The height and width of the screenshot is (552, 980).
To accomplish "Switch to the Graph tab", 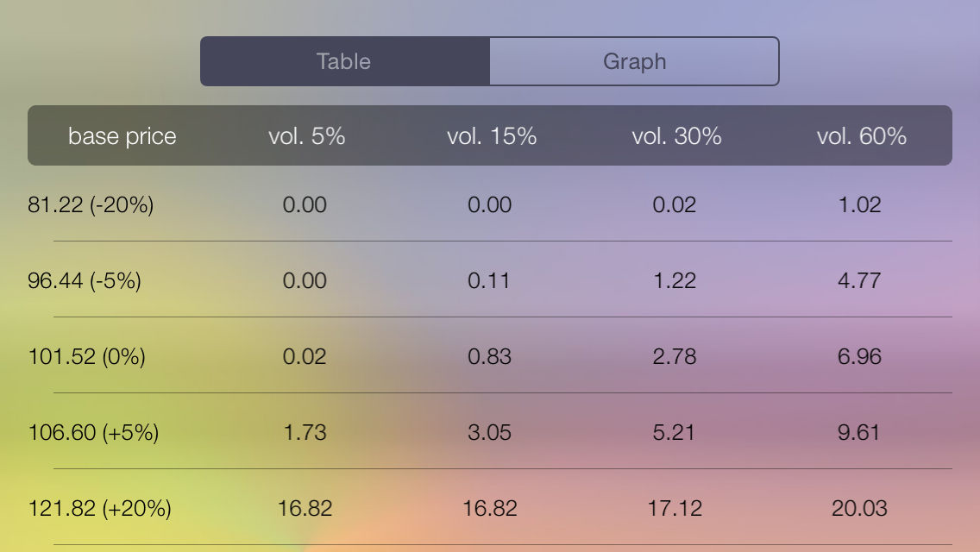I will [x=634, y=61].
